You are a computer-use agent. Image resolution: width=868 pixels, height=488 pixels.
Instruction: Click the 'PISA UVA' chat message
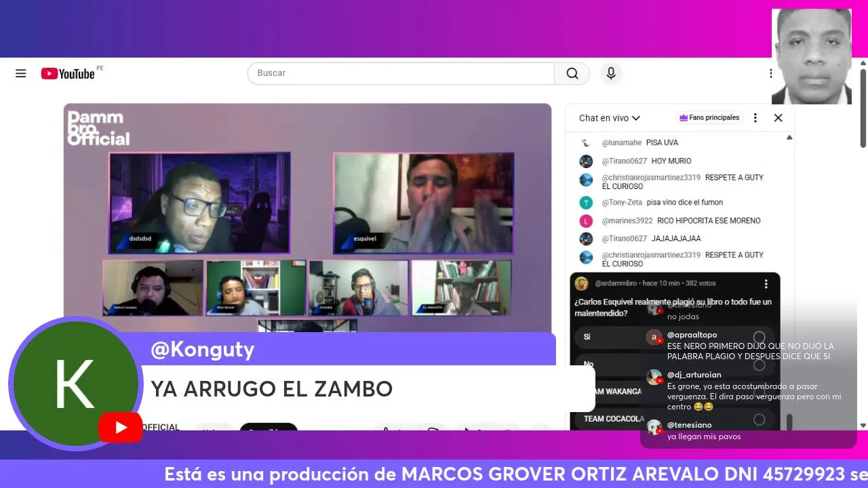point(662,143)
